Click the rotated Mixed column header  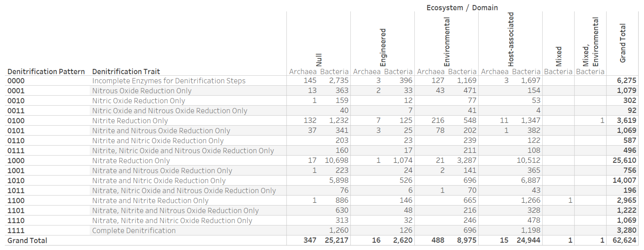point(559,56)
